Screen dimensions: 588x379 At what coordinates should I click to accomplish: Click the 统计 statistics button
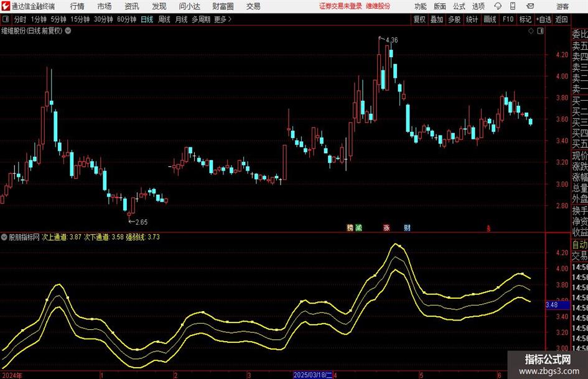click(472, 19)
